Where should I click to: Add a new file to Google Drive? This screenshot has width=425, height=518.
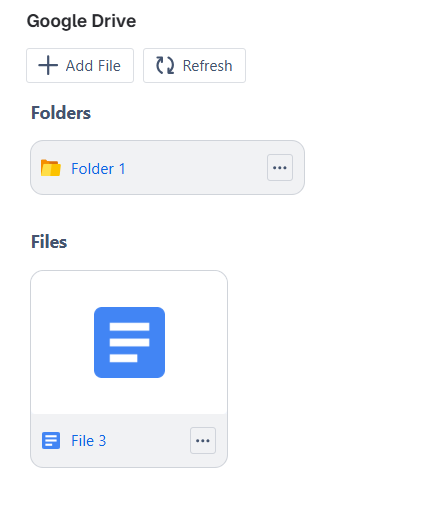(80, 65)
